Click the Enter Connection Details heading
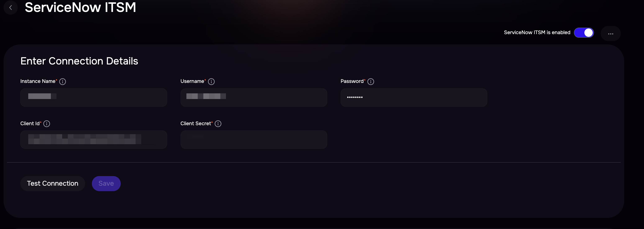Viewport: 644px width, 229px height. [x=79, y=61]
